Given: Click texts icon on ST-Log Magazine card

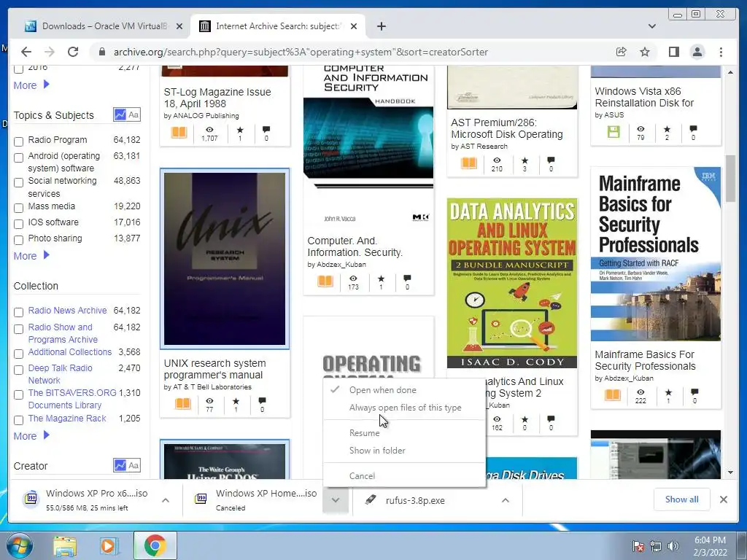Looking at the screenshot, I should pos(179,133).
